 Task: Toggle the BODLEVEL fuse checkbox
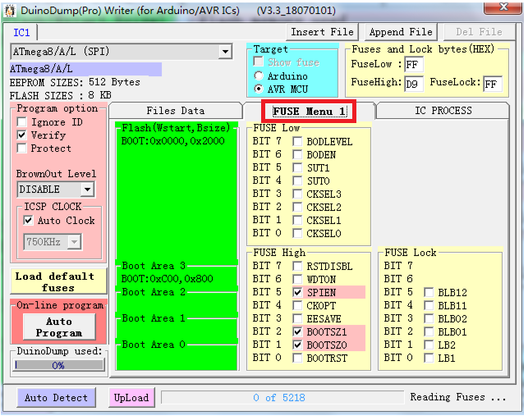click(x=297, y=141)
